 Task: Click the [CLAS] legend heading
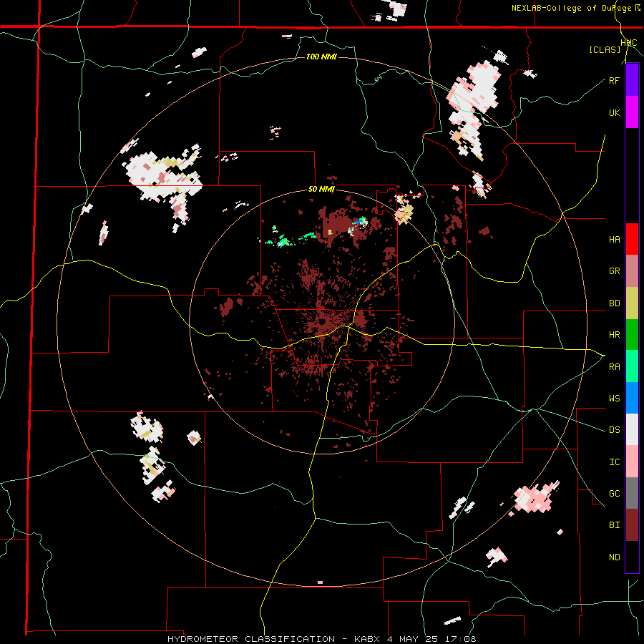click(x=605, y=50)
